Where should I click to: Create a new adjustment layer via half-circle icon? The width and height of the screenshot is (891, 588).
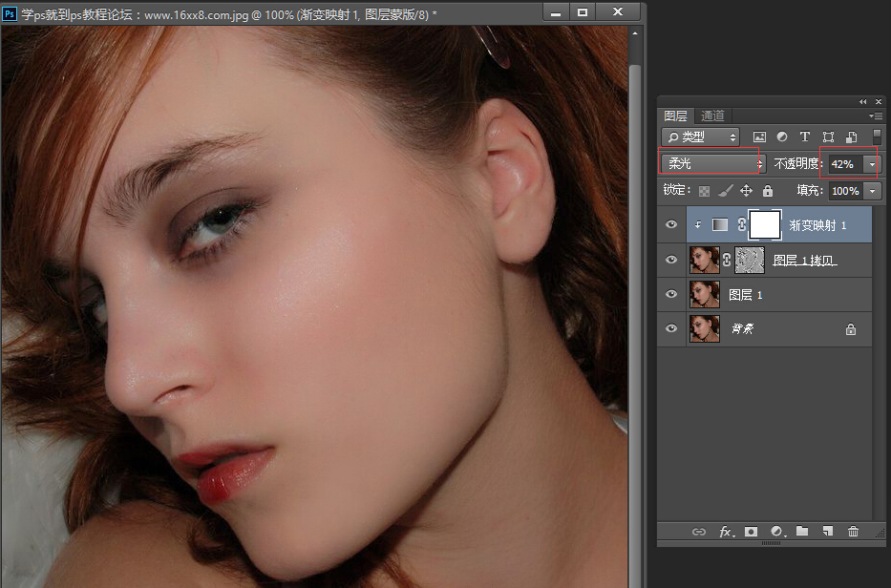776,532
